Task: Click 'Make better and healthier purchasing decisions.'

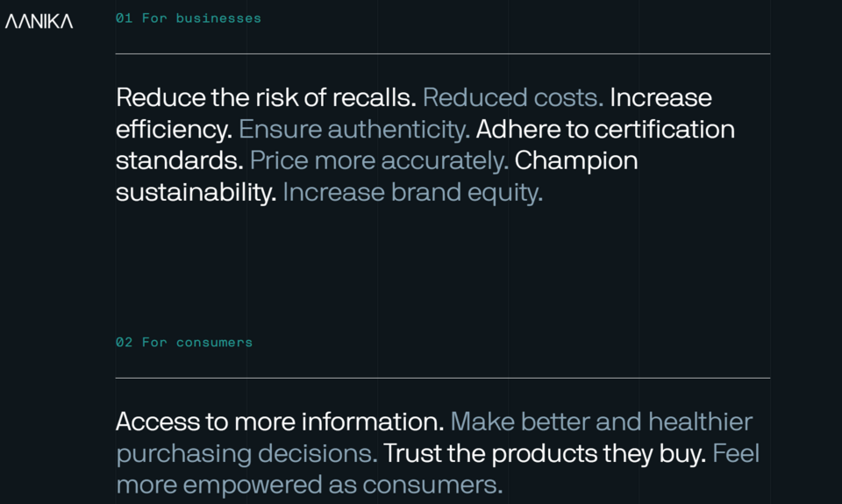Action: point(602,422)
